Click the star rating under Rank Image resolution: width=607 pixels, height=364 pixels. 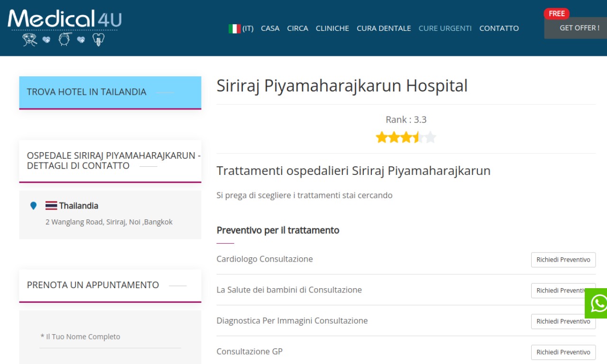tap(405, 137)
